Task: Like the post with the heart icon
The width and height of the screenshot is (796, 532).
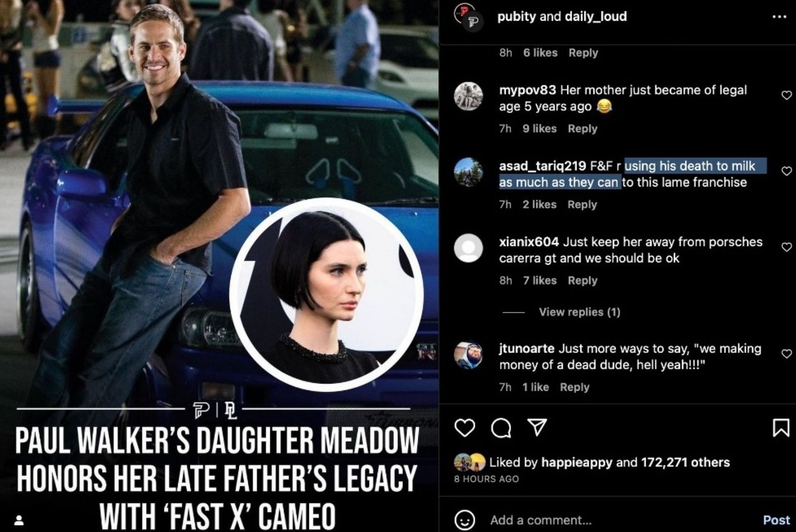Action: [x=464, y=428]
